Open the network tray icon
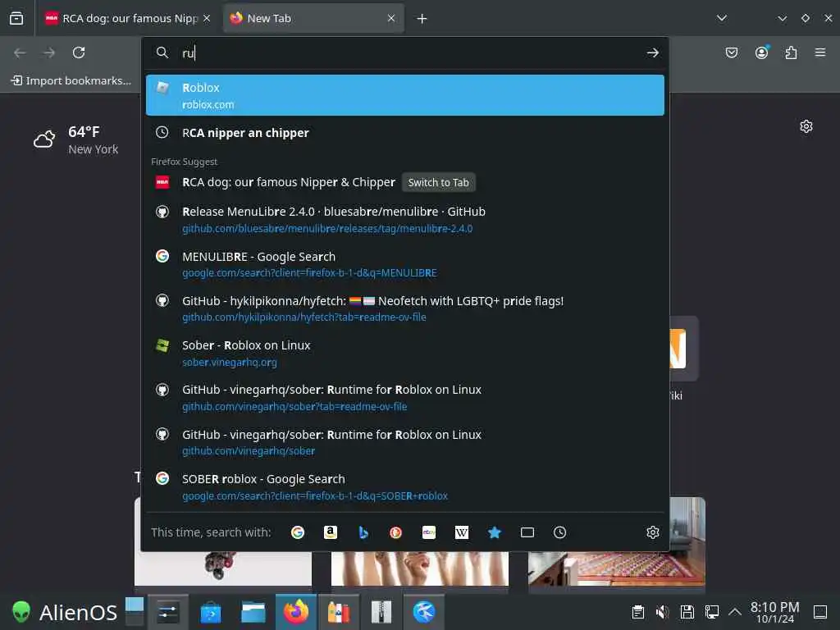840x630 pixels. tap(711, 612)
